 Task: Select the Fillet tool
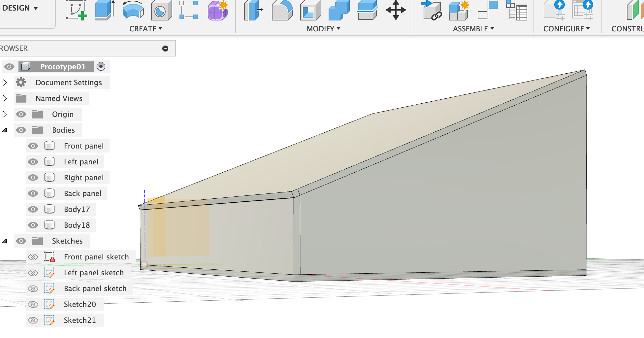(x=282, y=11)
